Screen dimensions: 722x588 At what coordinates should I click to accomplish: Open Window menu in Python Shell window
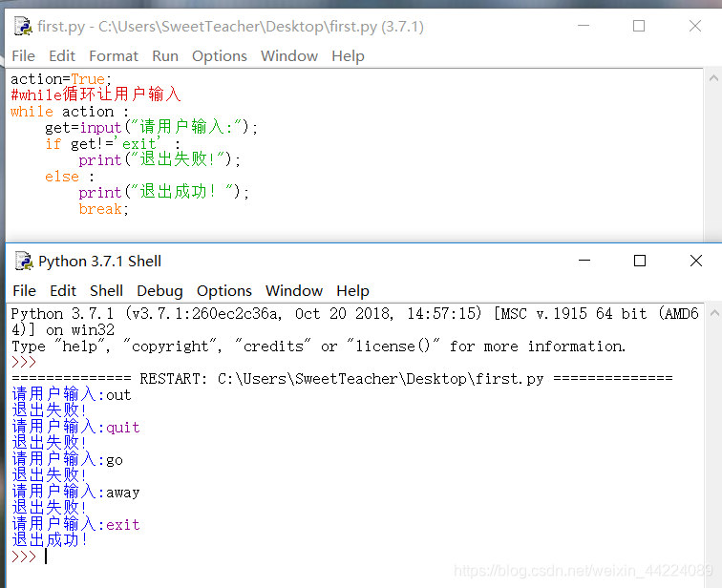294,291
